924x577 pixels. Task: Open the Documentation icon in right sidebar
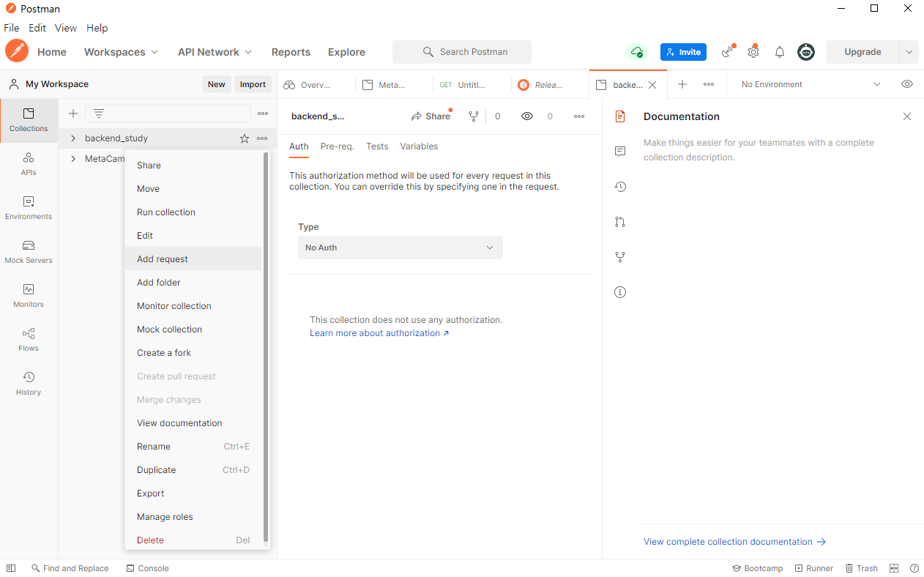620,116
